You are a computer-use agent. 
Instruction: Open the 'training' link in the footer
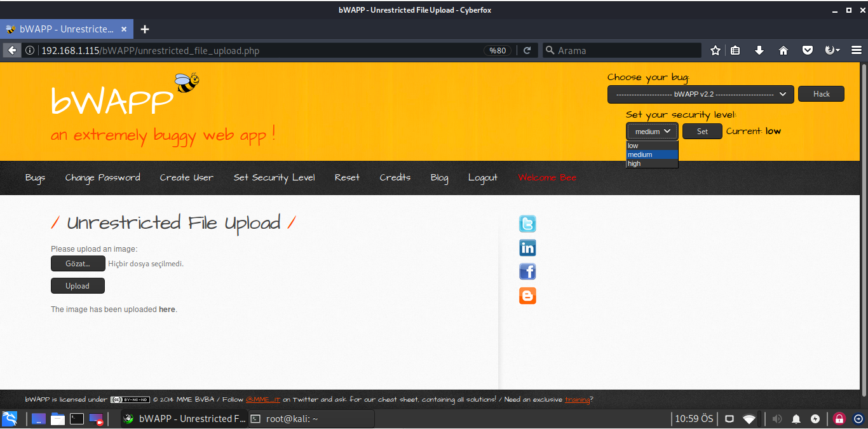577,400
